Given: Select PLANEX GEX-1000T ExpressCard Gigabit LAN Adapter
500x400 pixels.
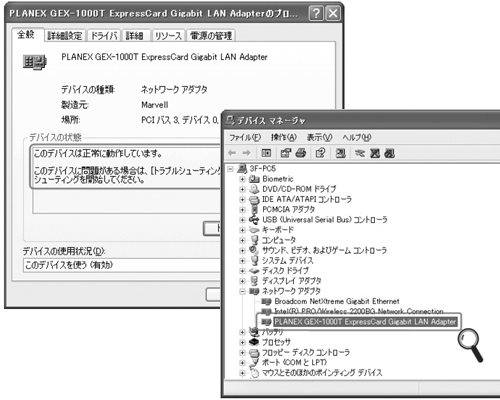Looking at the screenshot, I should tap(365, 322).
